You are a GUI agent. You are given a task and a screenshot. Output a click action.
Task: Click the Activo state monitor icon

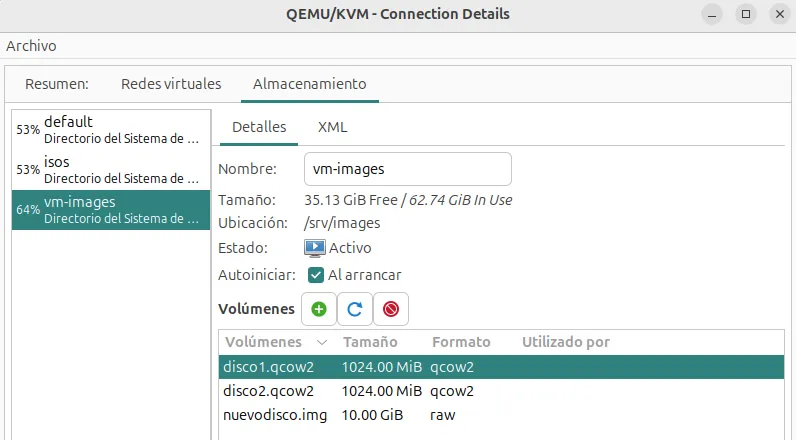tap(314, 247)
